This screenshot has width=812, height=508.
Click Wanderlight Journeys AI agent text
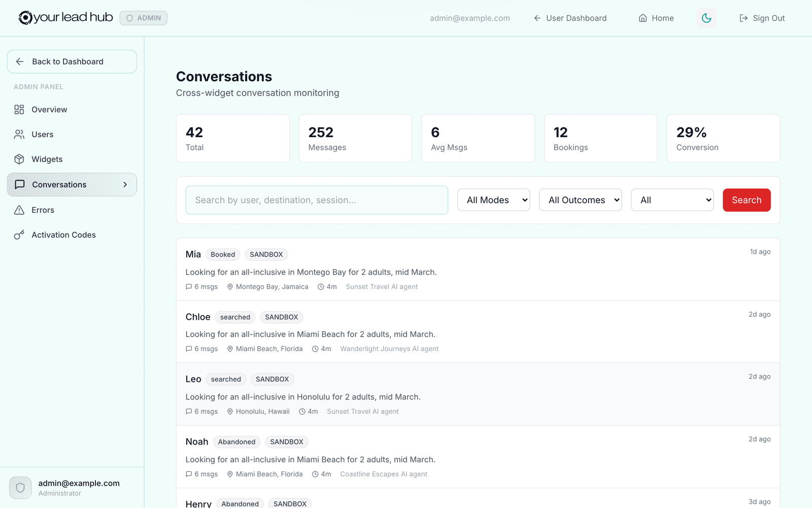[389, 349]
